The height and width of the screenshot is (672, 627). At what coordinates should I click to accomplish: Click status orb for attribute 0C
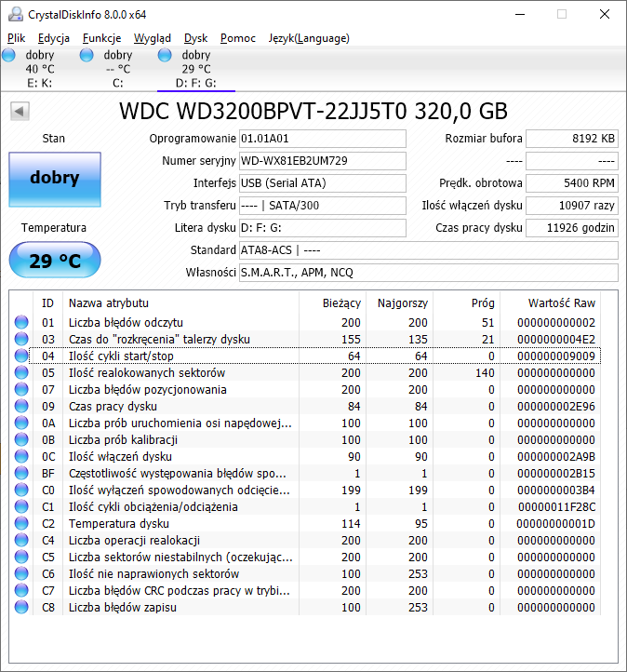pyautogui.click(x=21, y=456)
